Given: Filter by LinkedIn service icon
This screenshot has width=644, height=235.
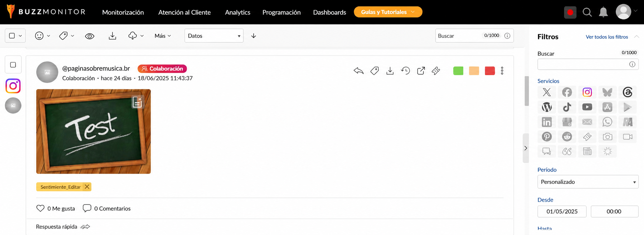Looking at the screenshot, I should [547, 122].
